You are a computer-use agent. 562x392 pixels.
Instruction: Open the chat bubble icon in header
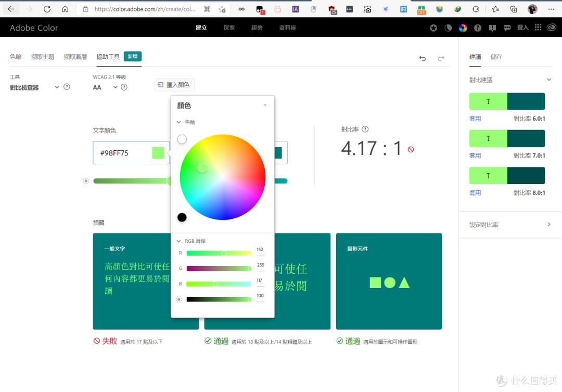tap(507, 28)
